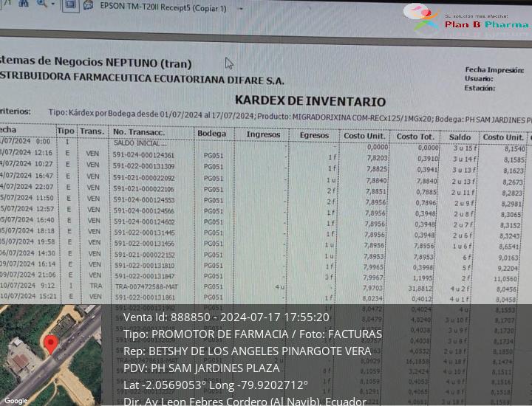Select transaction 591-021-000022092

[144, 178]
